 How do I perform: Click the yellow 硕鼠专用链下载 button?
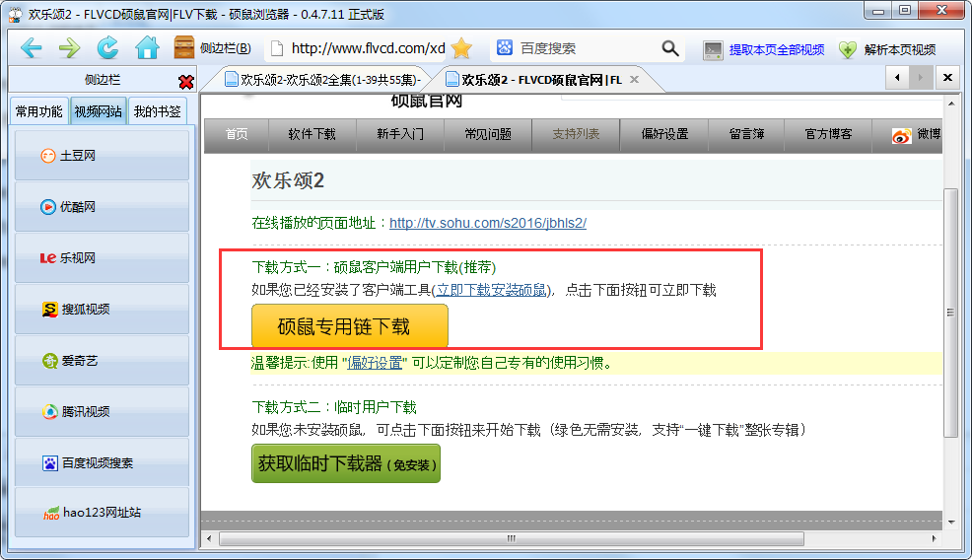coord(350,326)
